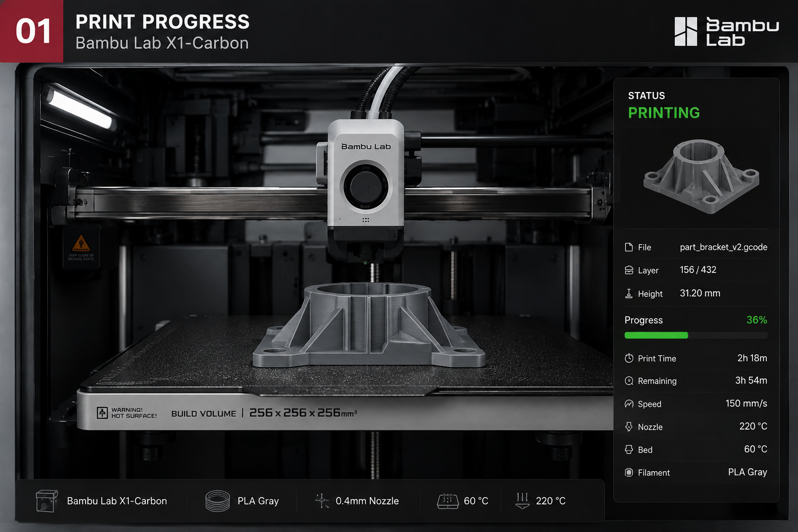Click the Bed icon in status panel
Viewport: 798px width, 532px height.
pos(629,449)
